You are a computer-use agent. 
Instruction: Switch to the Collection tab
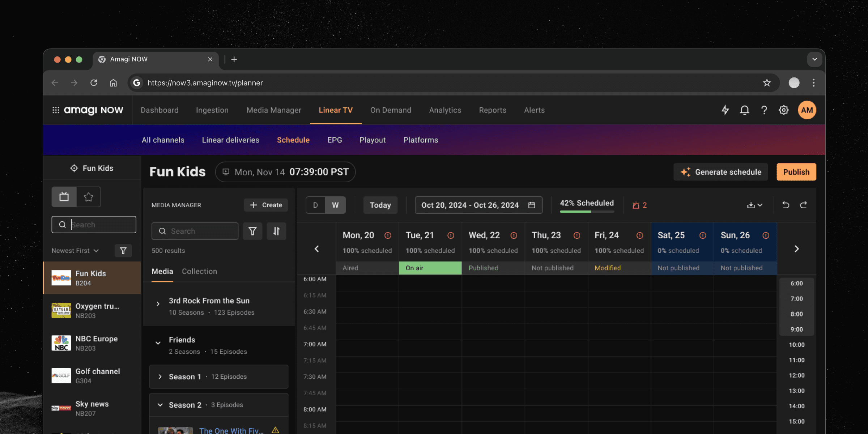(x=199, y=271)
